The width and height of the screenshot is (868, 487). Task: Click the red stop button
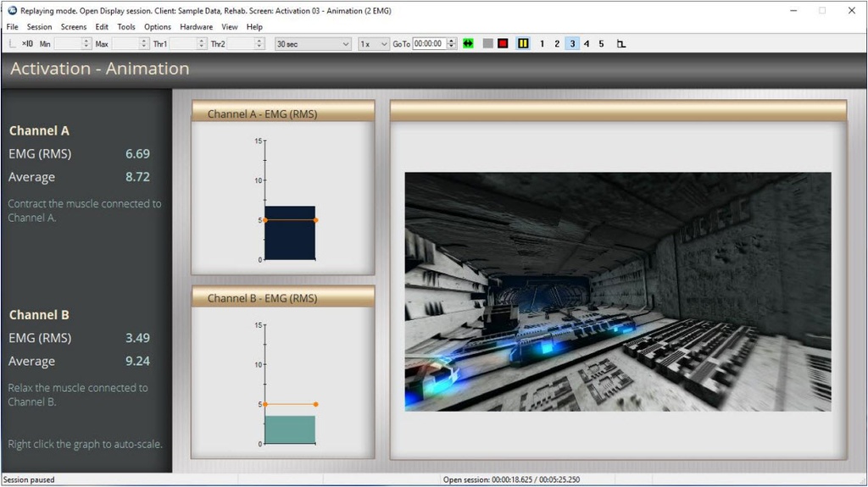pyautogui.click(x=503, y=44)
